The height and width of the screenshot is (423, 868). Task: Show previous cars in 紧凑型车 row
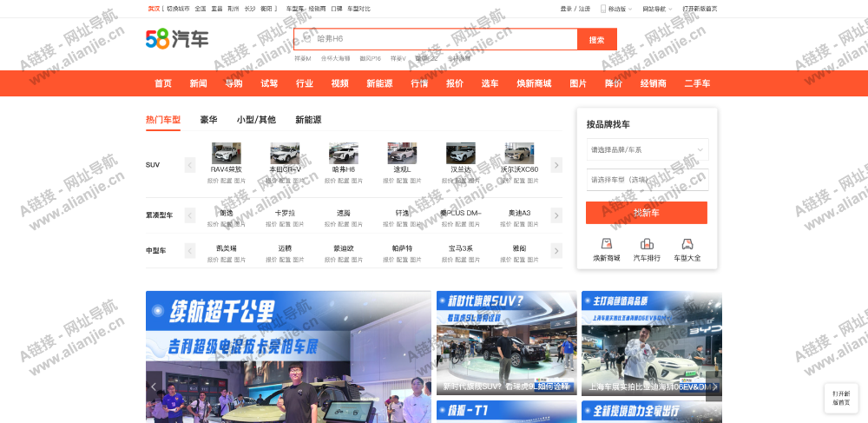(x=190, y=215)
